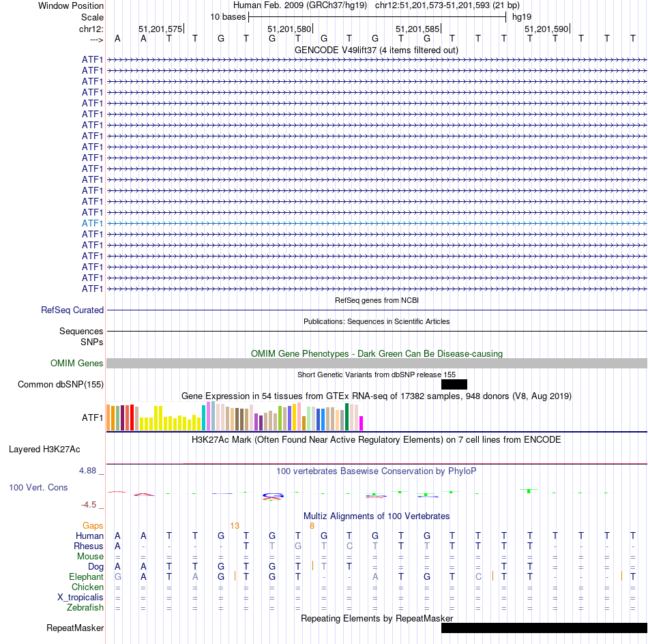The image size is (648, 644).
Task: Click the Mouse species label
Action: 90,557
